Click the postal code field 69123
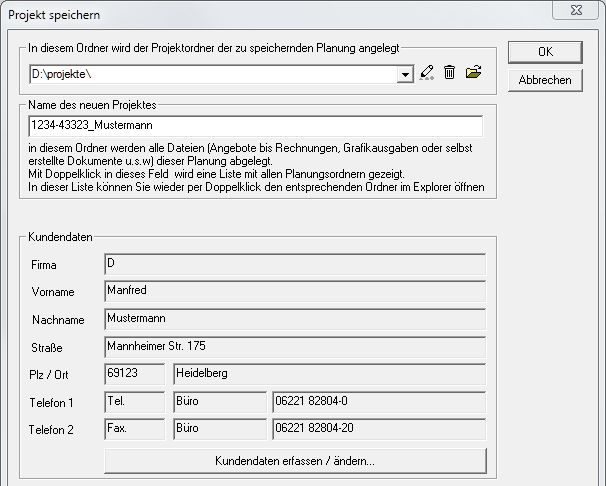The image size is (606, 486). click(134, 374)
